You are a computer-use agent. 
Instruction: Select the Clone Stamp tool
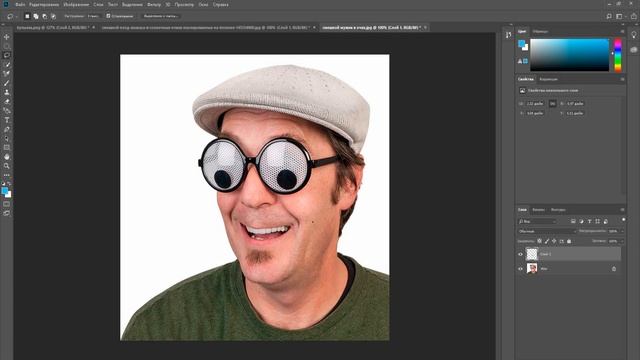point(7,92)
